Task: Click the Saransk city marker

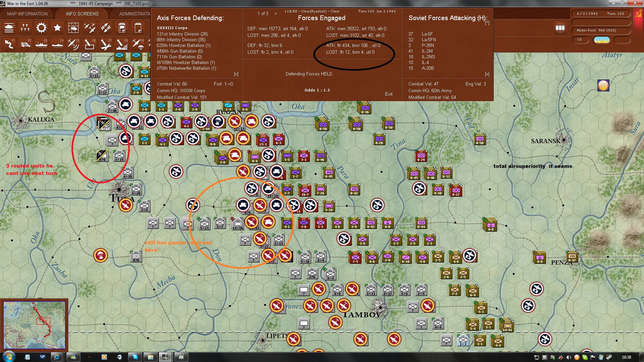Action: [x=564, y=140]
